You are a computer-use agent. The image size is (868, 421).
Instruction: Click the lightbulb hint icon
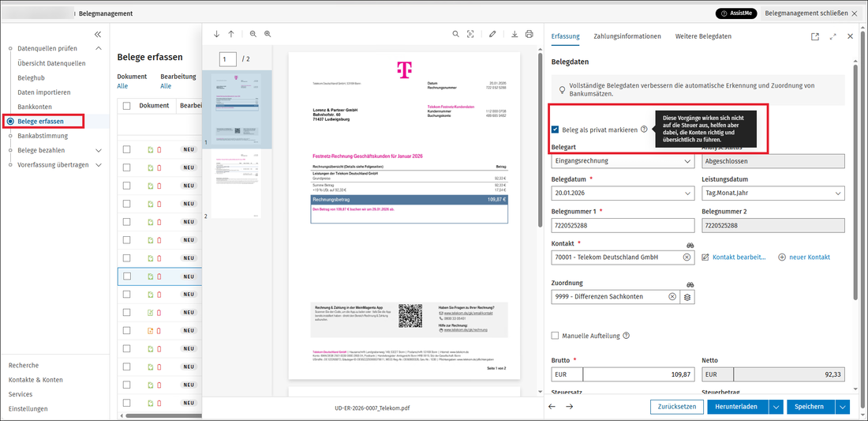point(562,89)
